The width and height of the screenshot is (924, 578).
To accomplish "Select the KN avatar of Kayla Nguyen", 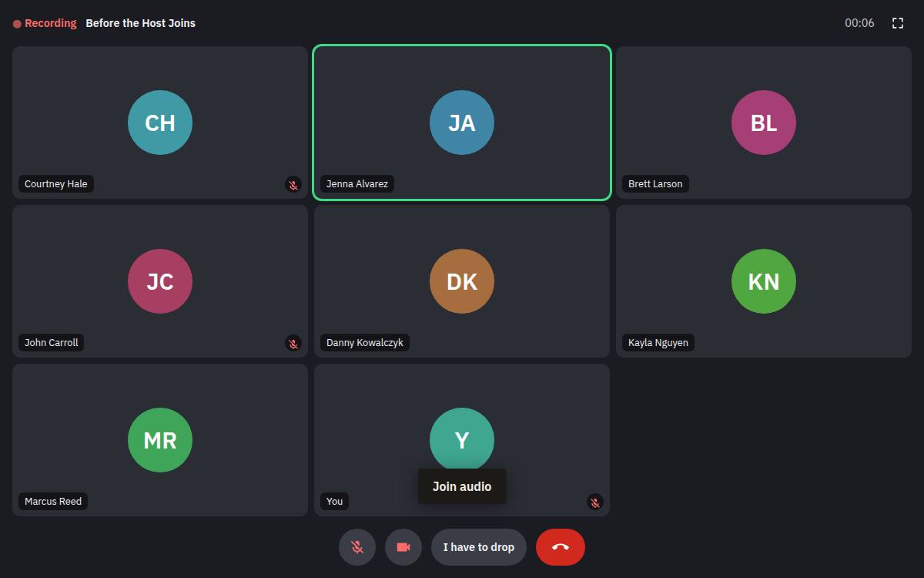I will [x=764, y=281].
